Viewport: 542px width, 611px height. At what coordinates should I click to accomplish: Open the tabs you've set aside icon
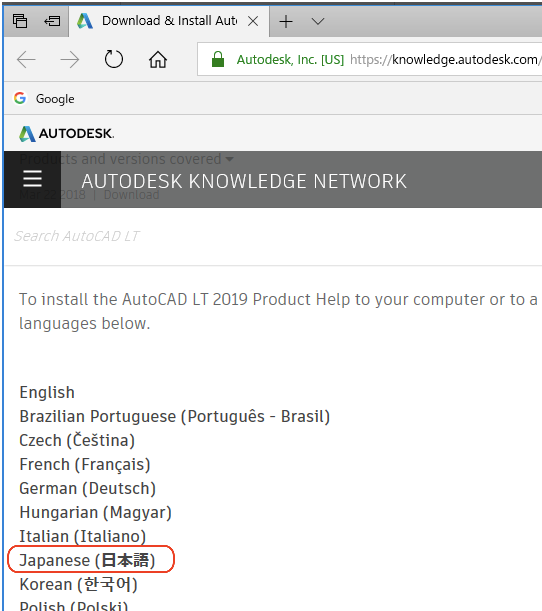(x=20, y=21)
